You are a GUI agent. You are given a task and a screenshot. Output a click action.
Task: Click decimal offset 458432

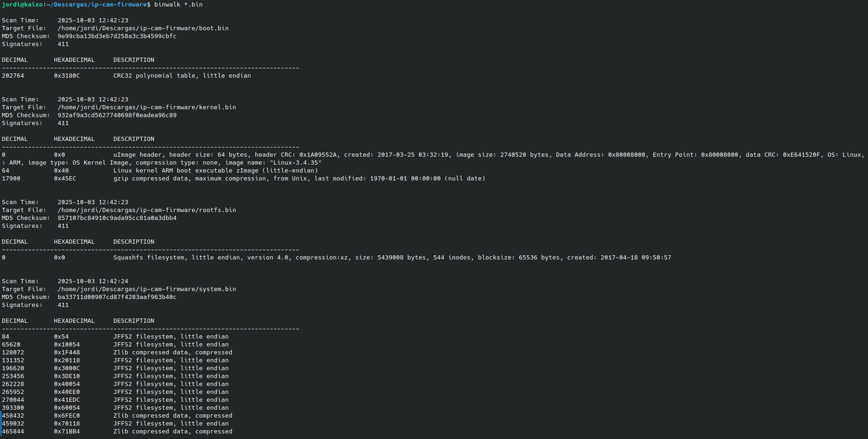click(x=13, y=416)
